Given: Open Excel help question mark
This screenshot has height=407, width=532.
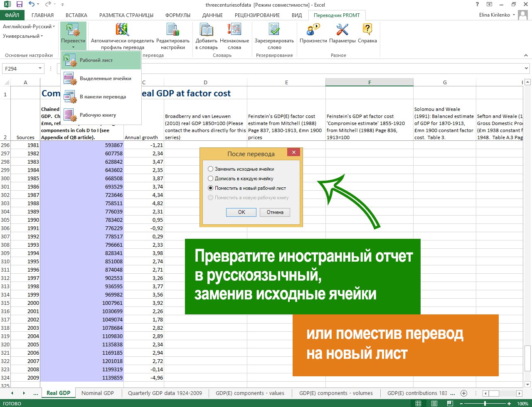Looking at the screenshot, I should click(477, 5).
